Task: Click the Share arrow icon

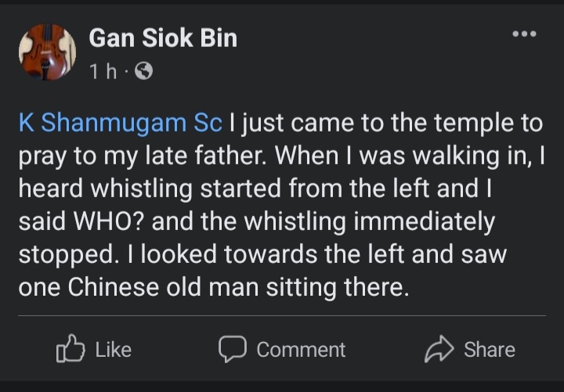Action: coord(439,349)
